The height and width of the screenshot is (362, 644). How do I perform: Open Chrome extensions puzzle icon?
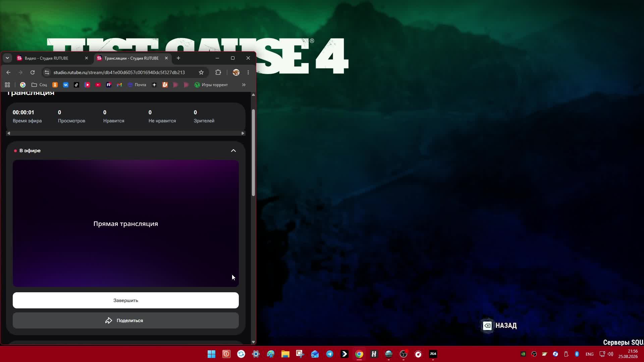coord(218,72)
